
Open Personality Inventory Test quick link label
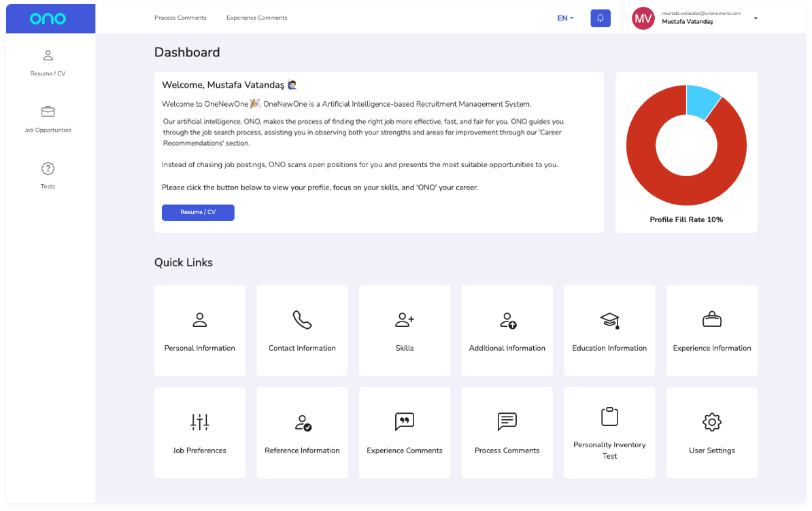click(x=609, y=451)
